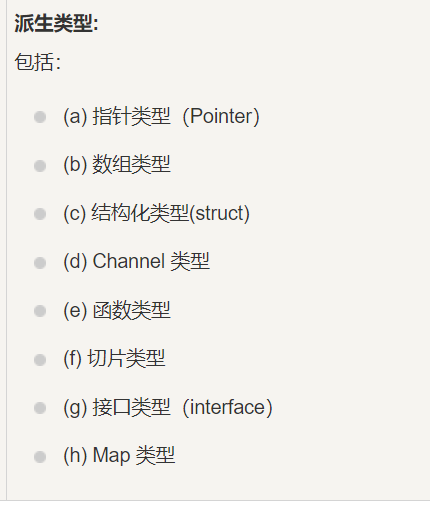The height and width of the screenshot is (505, 430).
Task: Click the bullet beside 数组类型
Action: pyautogui.click(x=40, y=166)
